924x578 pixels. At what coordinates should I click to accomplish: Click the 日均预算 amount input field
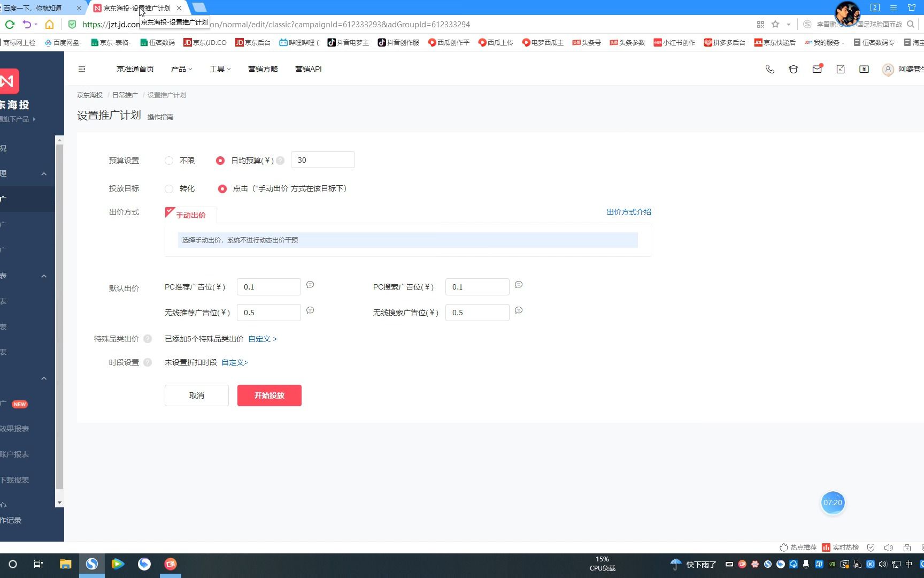323,160
